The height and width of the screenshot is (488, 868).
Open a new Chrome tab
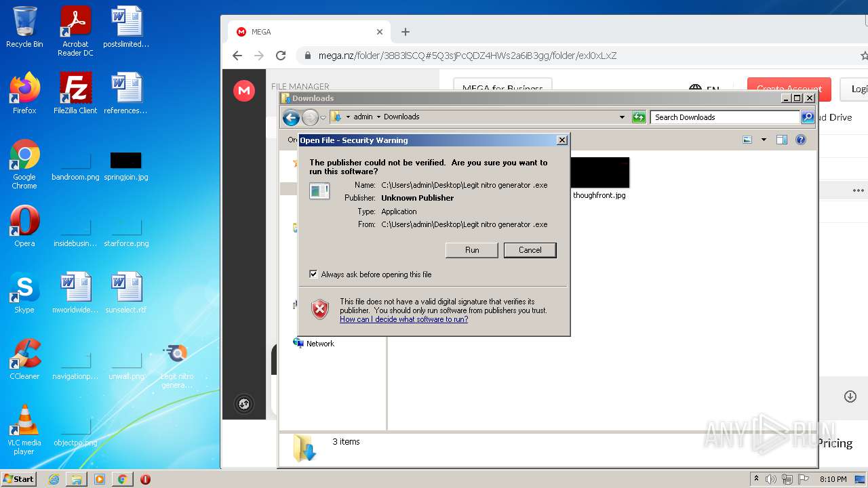click(x=406, y=32)
